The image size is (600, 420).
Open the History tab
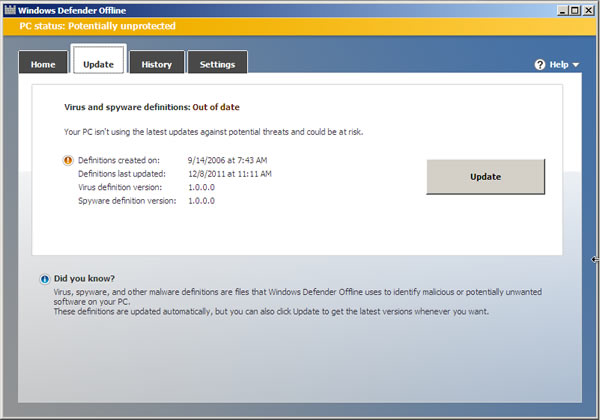[157, 62]
